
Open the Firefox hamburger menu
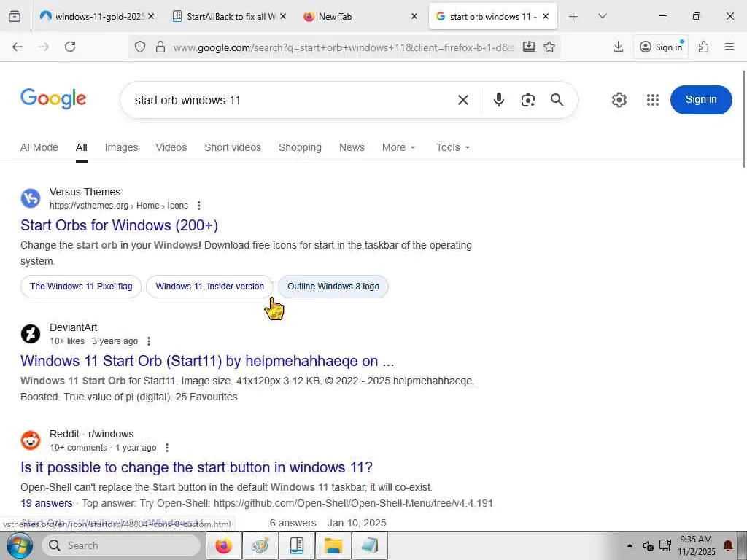point(729,47)
